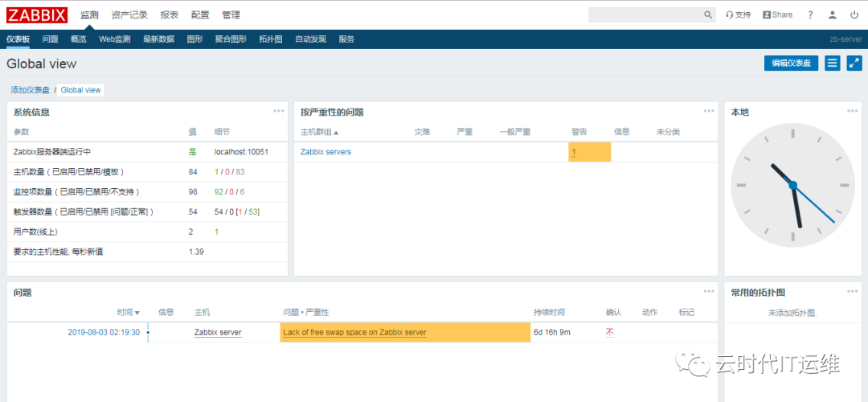Open problem time 2019-08-03 02:19:30 link
The height and width of the screenshot is (402, 868).
tap(104, 332)
